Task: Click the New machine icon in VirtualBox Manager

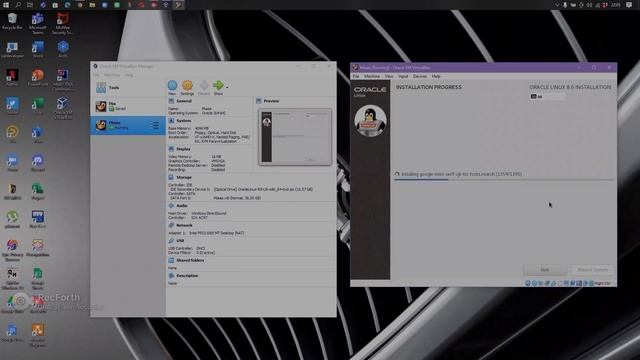Action: point(172,85)
